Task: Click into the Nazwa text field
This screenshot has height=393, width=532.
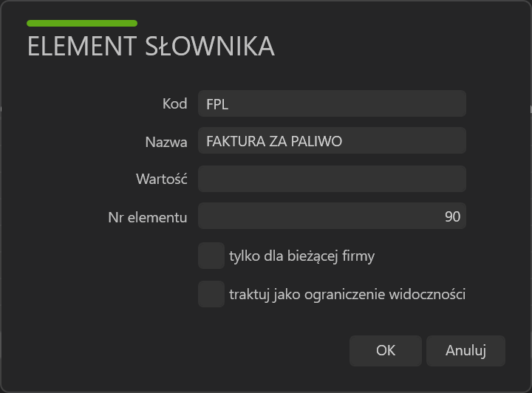Action: pos(332,140)
